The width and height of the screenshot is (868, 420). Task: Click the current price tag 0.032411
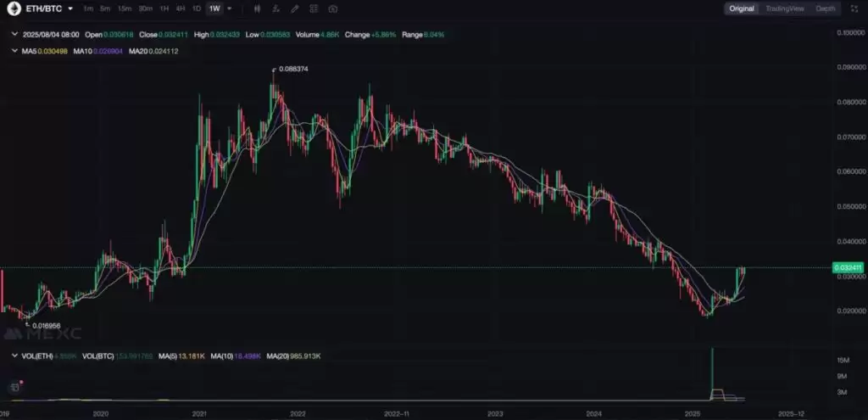point(847,267)
